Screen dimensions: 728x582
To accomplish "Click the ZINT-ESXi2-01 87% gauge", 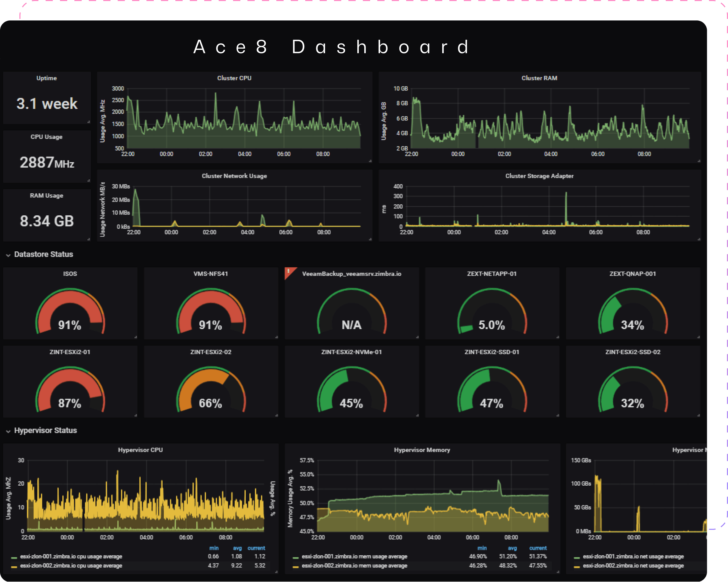I will [x=70, y=389].
